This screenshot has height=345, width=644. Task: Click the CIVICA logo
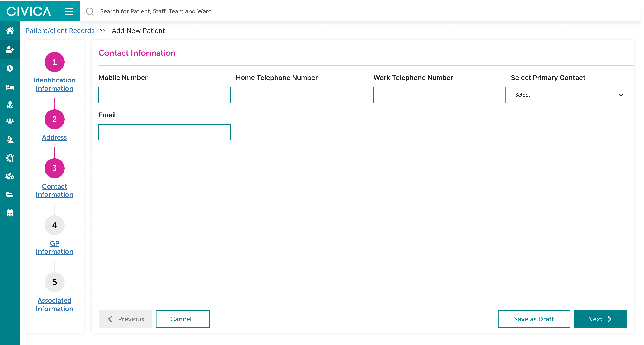coord(29,11)
